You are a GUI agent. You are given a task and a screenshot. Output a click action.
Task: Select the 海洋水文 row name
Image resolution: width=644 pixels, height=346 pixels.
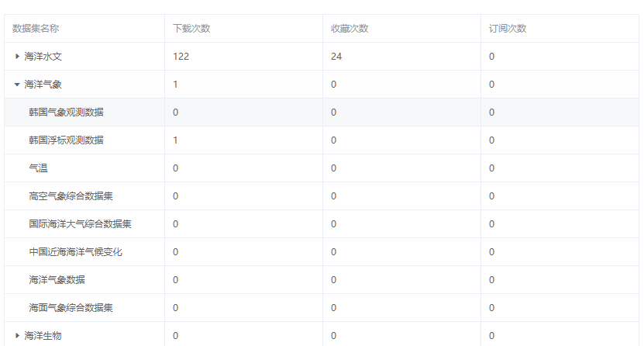coord(43,57)
